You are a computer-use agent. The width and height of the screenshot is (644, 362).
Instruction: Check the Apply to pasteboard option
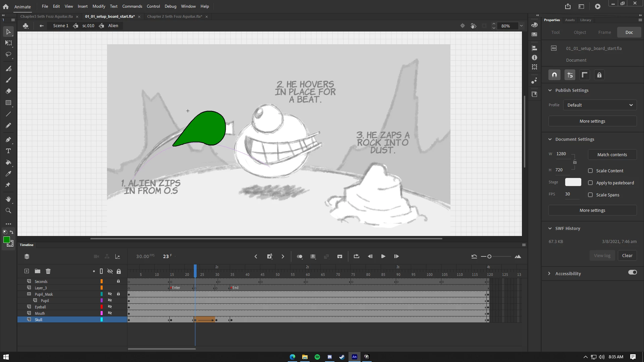(x=590, y=183)
